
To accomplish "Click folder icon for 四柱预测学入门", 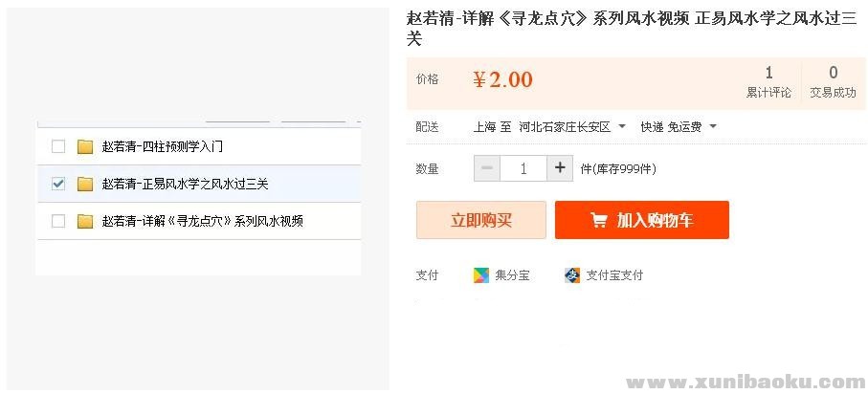I will [85, 146].
